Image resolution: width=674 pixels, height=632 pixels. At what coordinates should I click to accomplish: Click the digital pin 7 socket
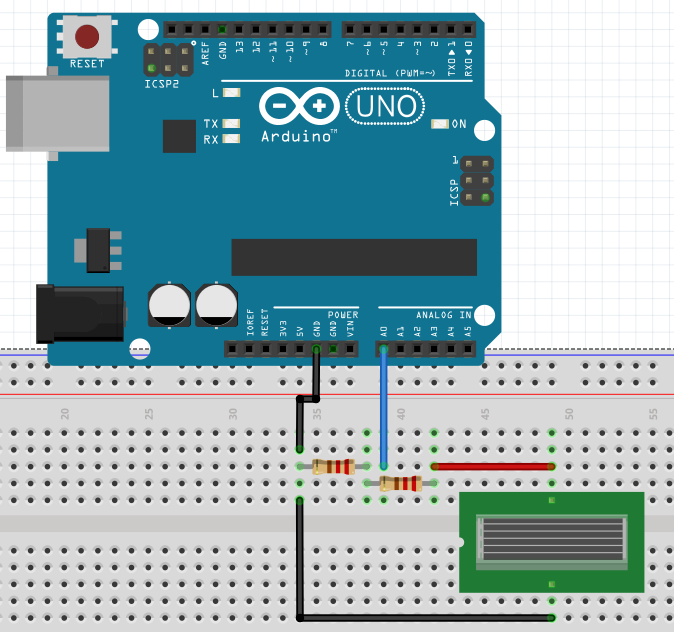point(350,30)
